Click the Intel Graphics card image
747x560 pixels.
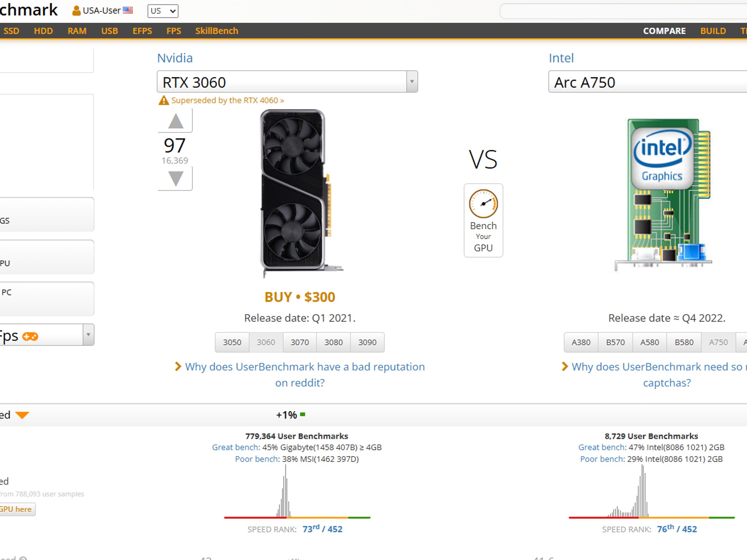663,195
